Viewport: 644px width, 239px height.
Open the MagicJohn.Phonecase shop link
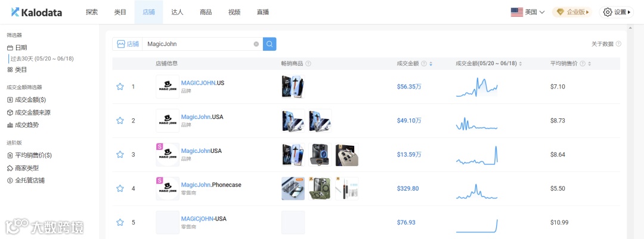coord(211,185)
